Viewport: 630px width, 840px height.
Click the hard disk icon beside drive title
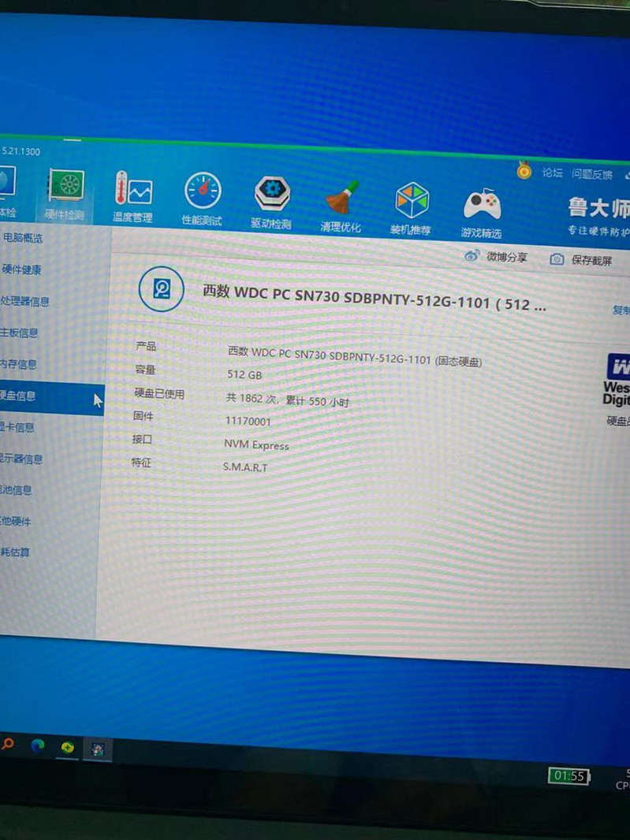tap(162, 289)
